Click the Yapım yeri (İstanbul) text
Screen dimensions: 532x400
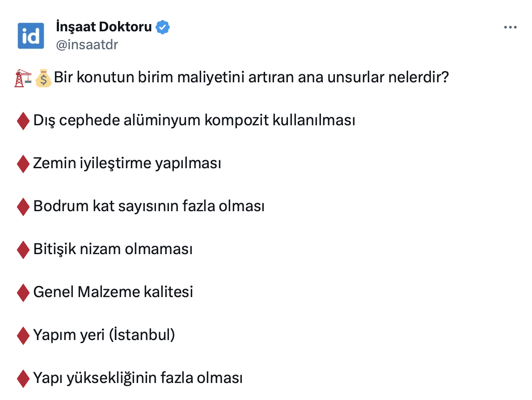click(104, 335)
